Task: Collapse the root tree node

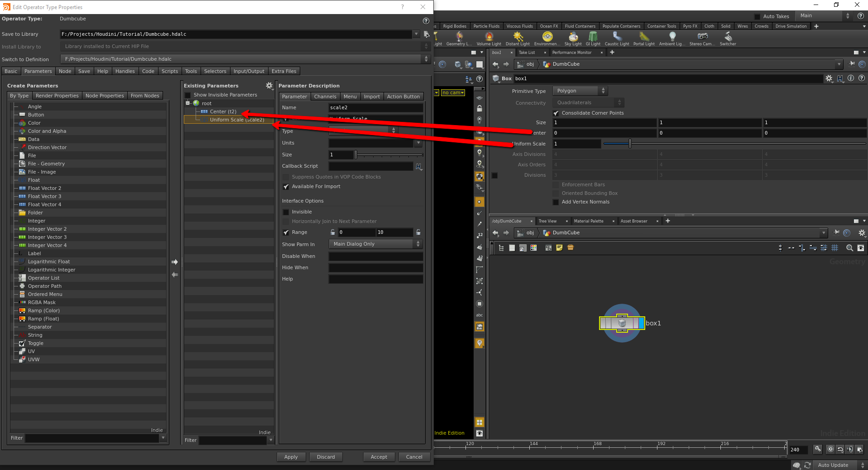Action: coord(187,103)
